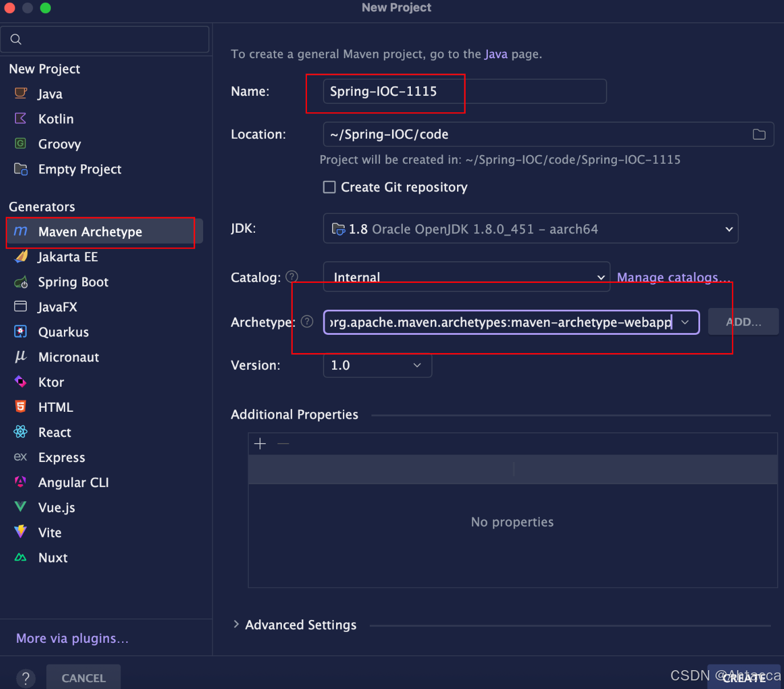
Task: Enable Create Git repository checkbox
Action: pos(329,187)
